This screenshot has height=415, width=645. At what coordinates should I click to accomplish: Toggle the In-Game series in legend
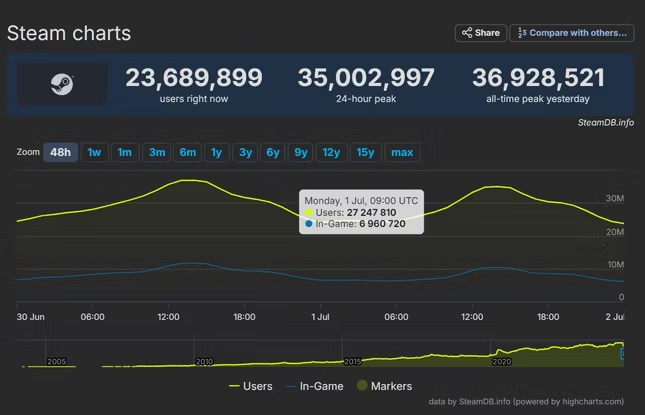(x=315, y=386)
